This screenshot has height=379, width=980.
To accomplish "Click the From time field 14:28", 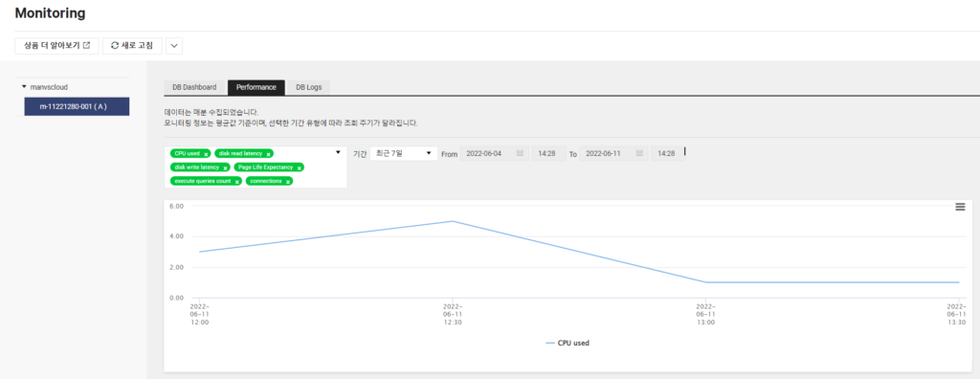I will (548, 153).
